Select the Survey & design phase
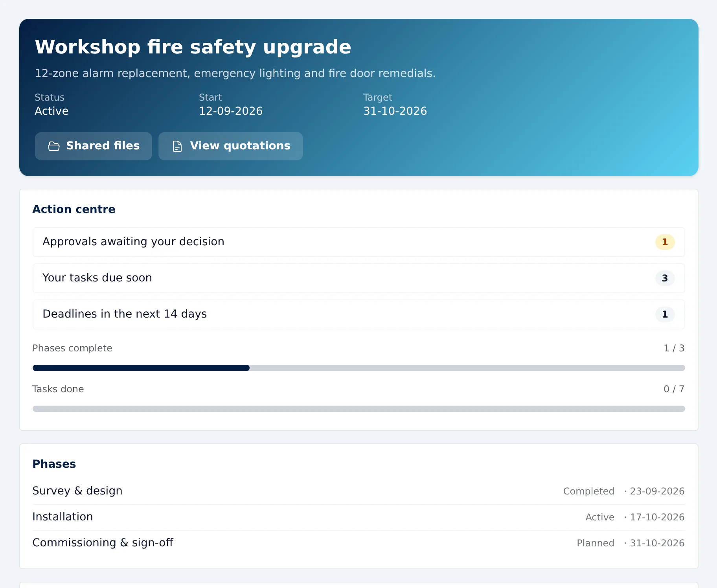Viewport: 717px width, 588px height. tap(358, 491)
